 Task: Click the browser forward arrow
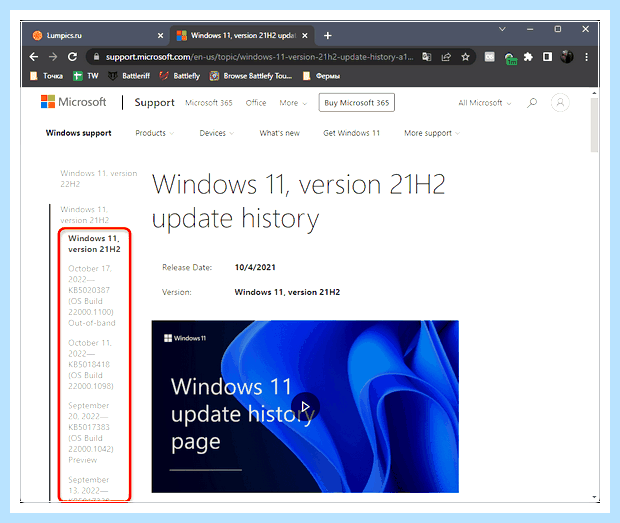53,57
